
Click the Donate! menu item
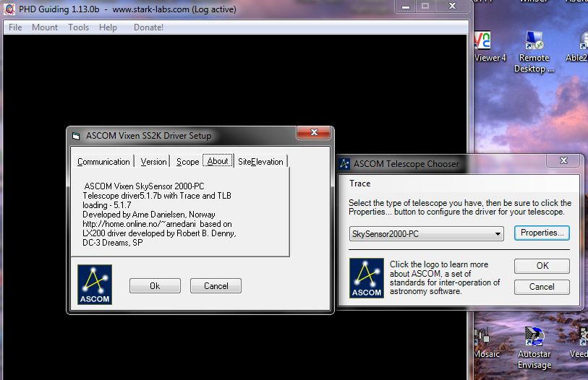148,27
